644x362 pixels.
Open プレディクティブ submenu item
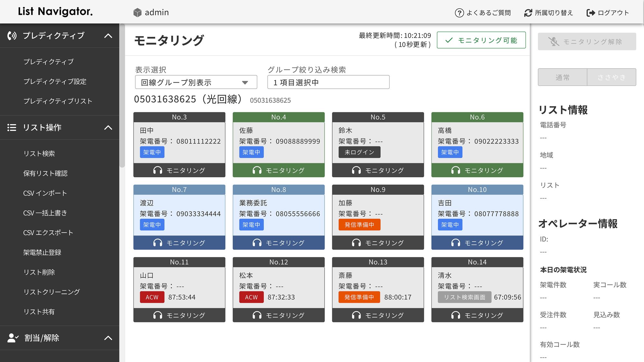(48, 61)
